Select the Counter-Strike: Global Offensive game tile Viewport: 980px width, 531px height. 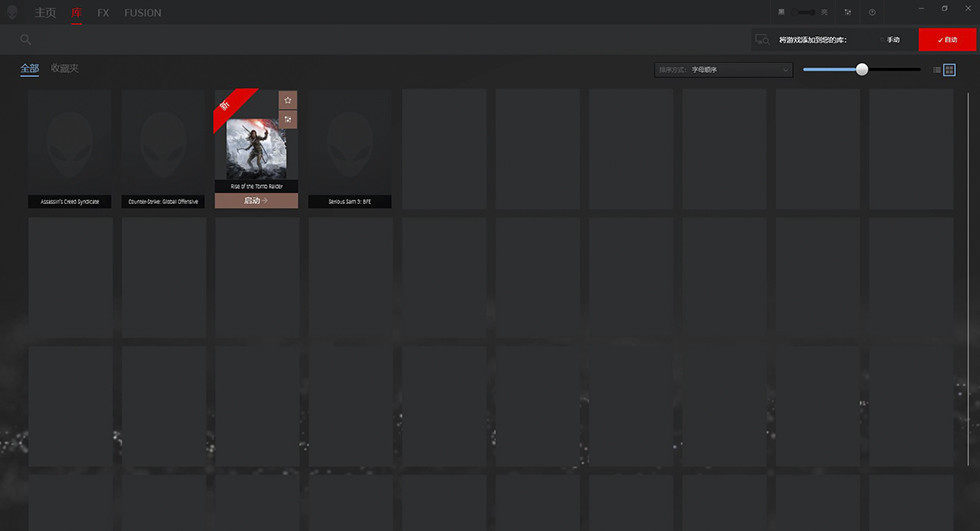pyautogui.click(x=163, y=148)
